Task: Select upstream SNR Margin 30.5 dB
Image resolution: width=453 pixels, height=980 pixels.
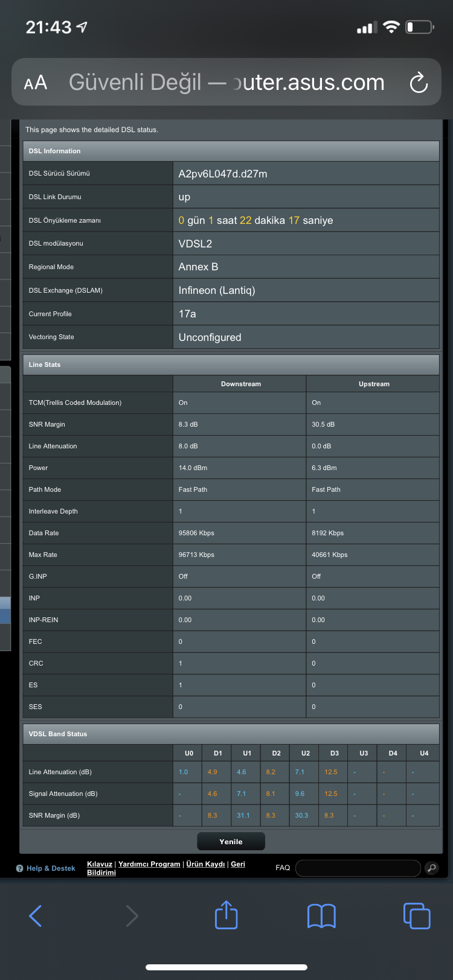Action: coord(323,424)
